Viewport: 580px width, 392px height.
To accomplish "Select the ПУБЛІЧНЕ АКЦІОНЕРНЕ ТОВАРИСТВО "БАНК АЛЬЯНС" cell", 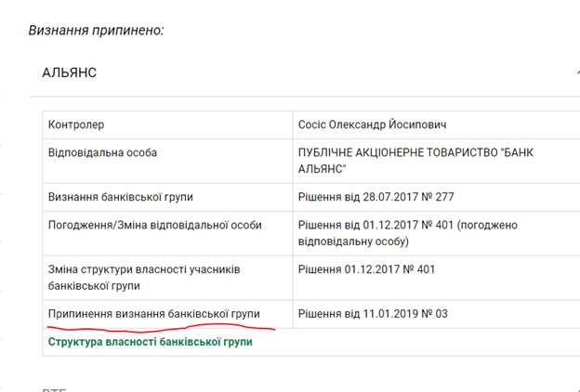I will (415, 161).
